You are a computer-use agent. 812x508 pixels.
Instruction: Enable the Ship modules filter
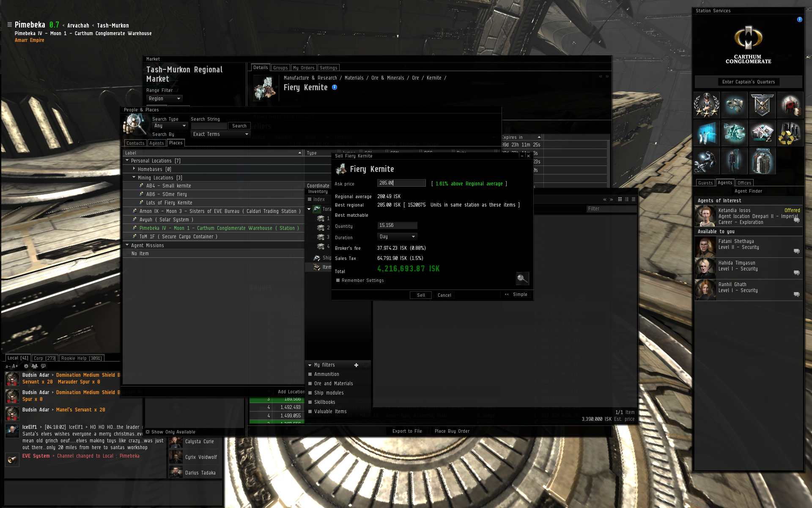(310, 393)
